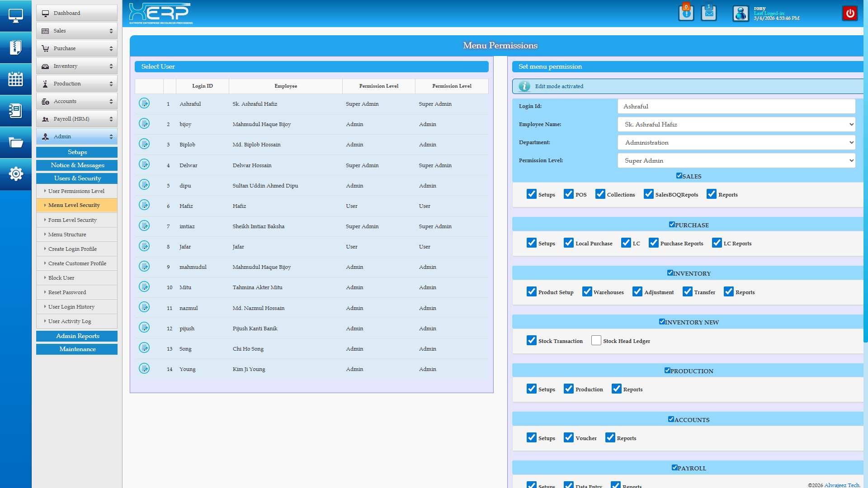Open the mail messages icon in header
The image size is (868, 488).
[708, 13]
